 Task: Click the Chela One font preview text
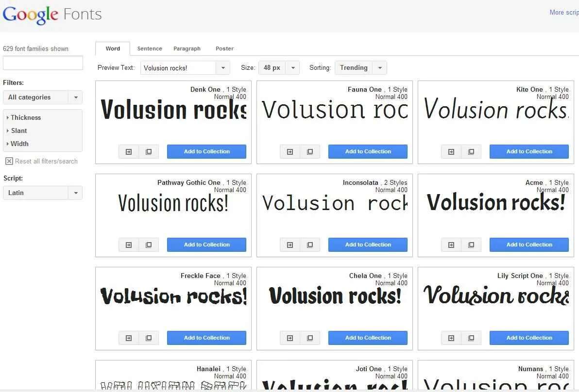click(335, 296)
